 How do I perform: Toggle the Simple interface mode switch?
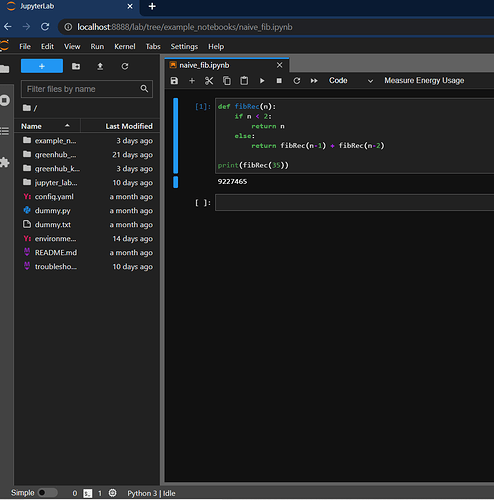tap(47, 493)
